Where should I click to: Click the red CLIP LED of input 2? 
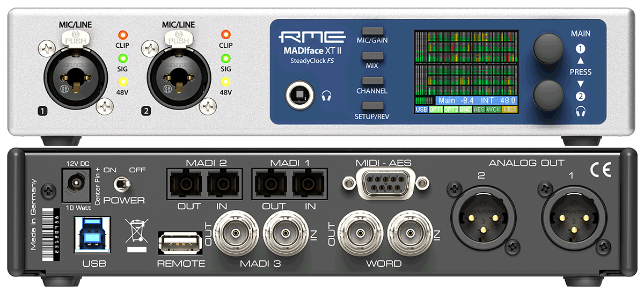(226, 35)
